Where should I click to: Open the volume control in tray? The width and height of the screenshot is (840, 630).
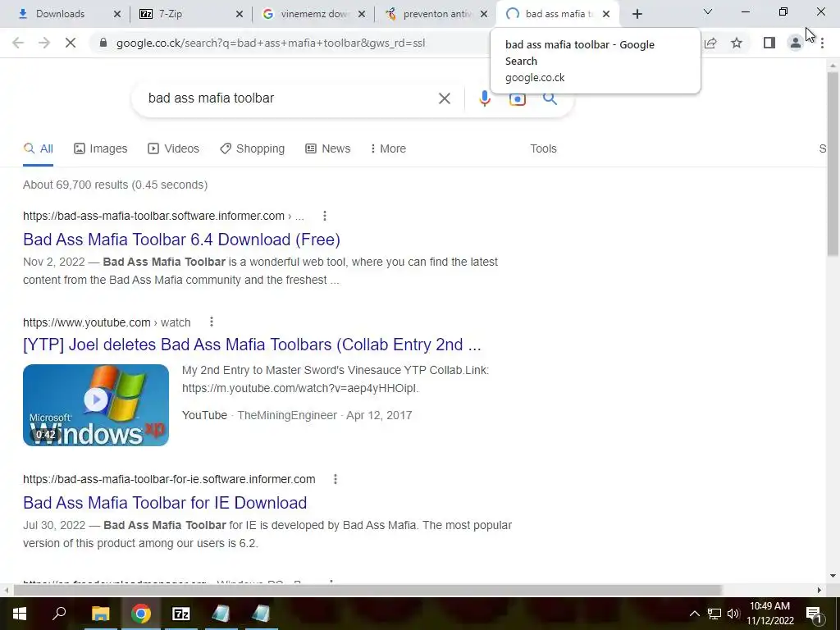(x=733, y=614)
